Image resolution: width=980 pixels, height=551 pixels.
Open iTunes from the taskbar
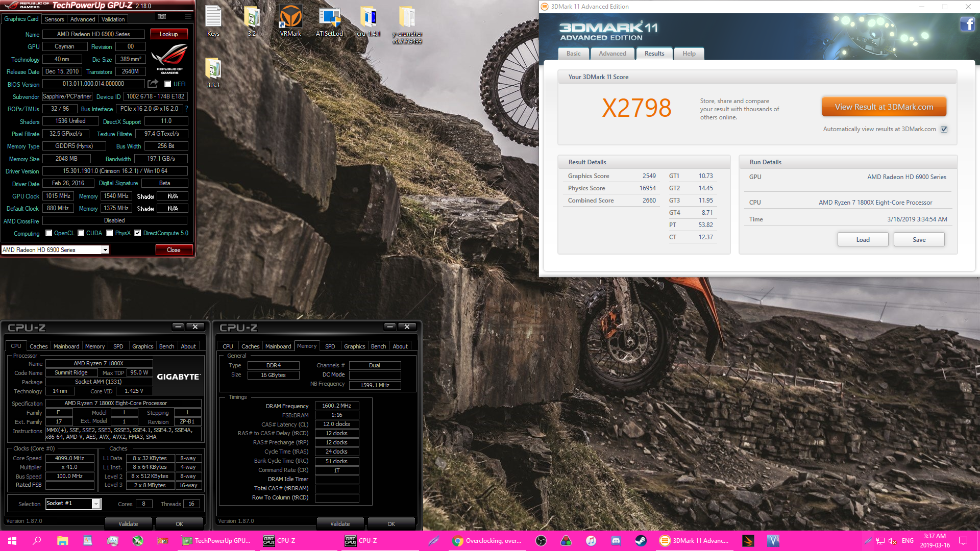tap(591, 541)
